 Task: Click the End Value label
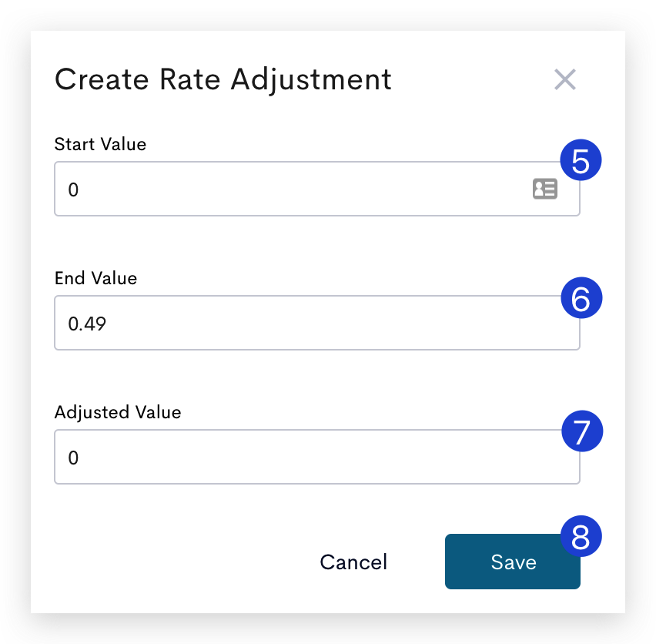(x=95, y=278)
